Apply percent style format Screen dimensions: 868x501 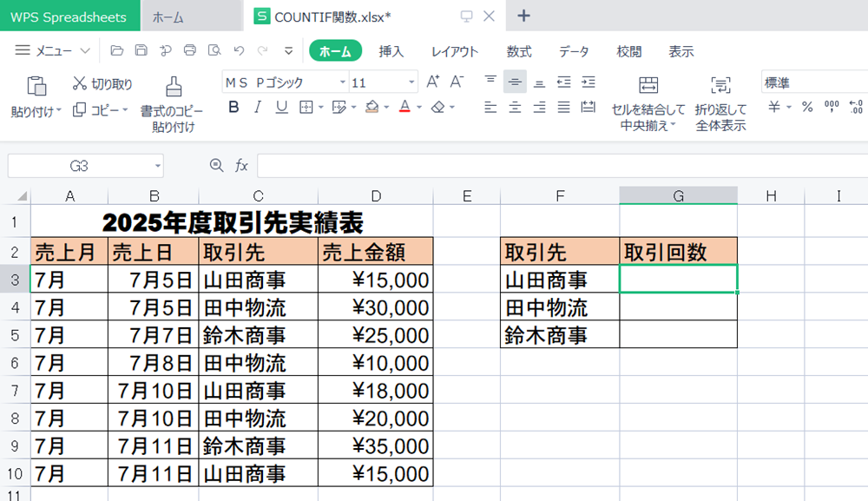[807, 107]
